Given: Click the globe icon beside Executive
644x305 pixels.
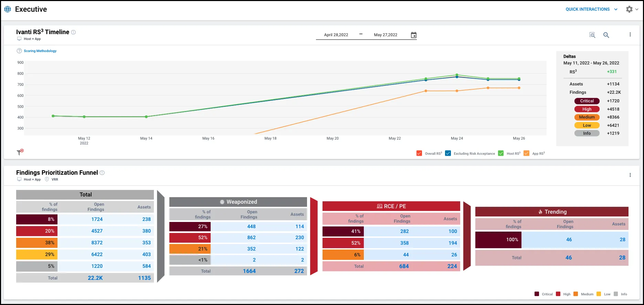Looking at the screenshot, I should point(8,9).
